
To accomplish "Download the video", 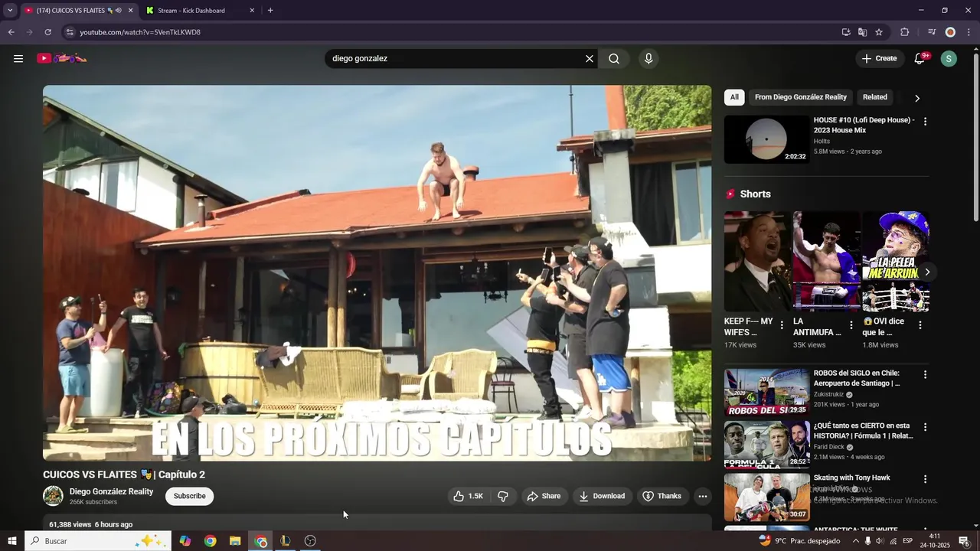I will click(x=602, y=496).
